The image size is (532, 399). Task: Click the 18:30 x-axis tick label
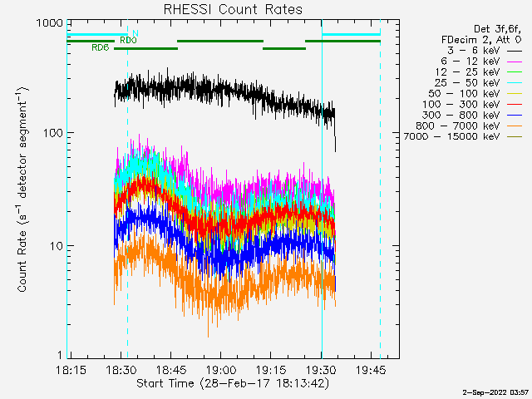pyautogui.click(x=121, y=370)
